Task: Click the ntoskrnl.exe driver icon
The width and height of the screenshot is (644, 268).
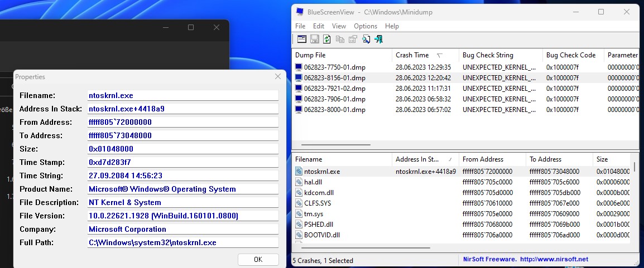Action: [299, 171]
